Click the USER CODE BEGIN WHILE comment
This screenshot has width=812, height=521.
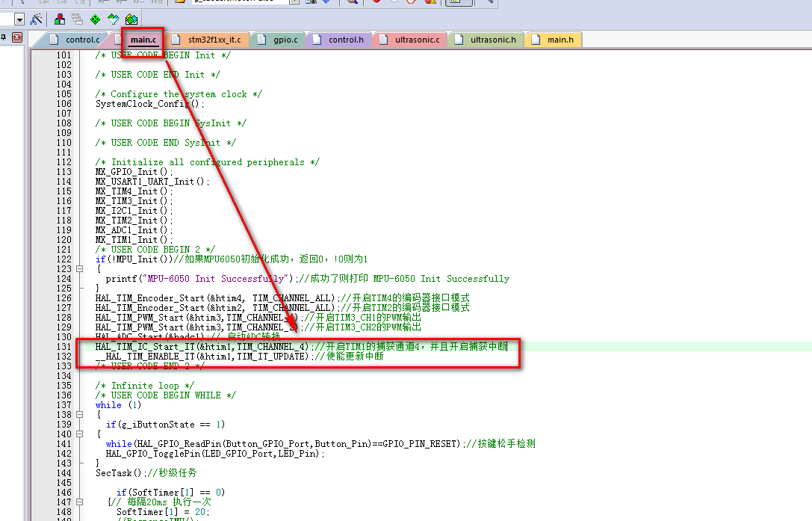pos(166,395)
